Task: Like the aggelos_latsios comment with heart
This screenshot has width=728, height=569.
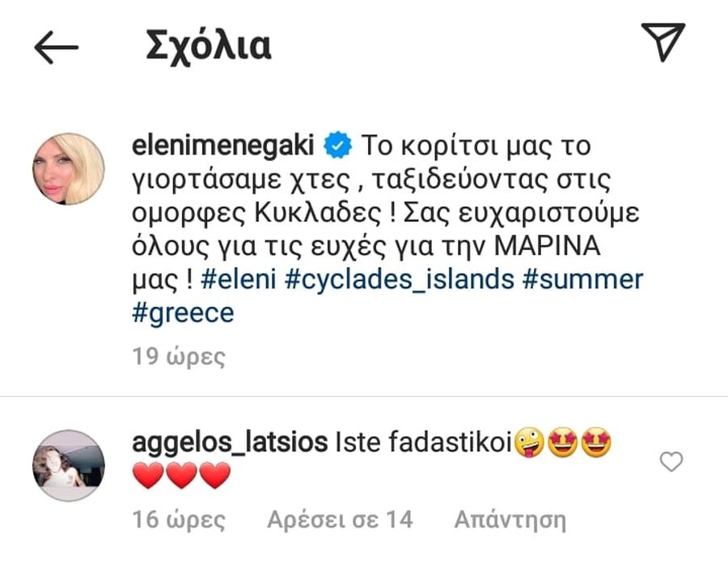Action: [x=671, y=461]
